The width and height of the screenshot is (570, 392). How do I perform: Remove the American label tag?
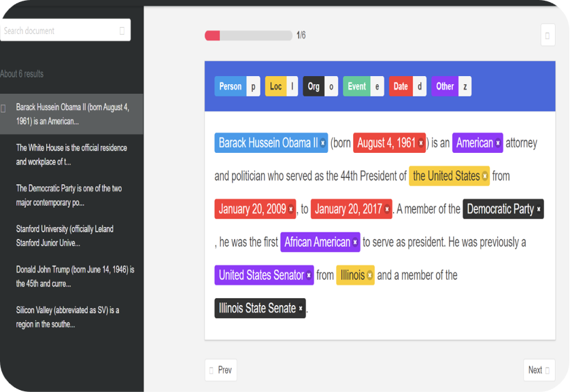point(498,143)
